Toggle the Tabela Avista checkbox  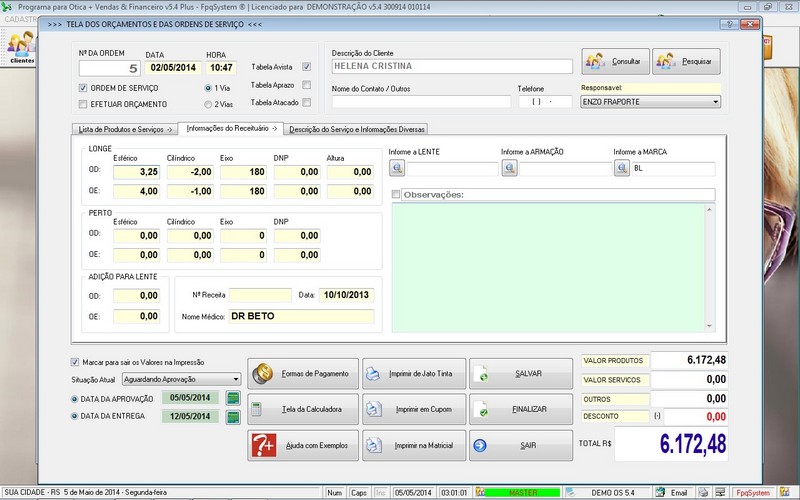[x=307, y=67]
